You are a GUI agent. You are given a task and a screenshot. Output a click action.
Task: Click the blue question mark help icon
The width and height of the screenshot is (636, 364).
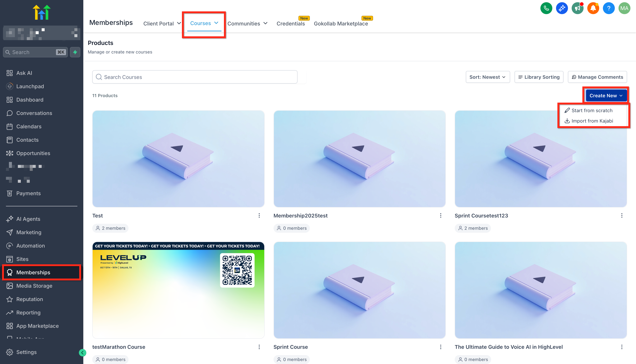[x=608, y=9]
